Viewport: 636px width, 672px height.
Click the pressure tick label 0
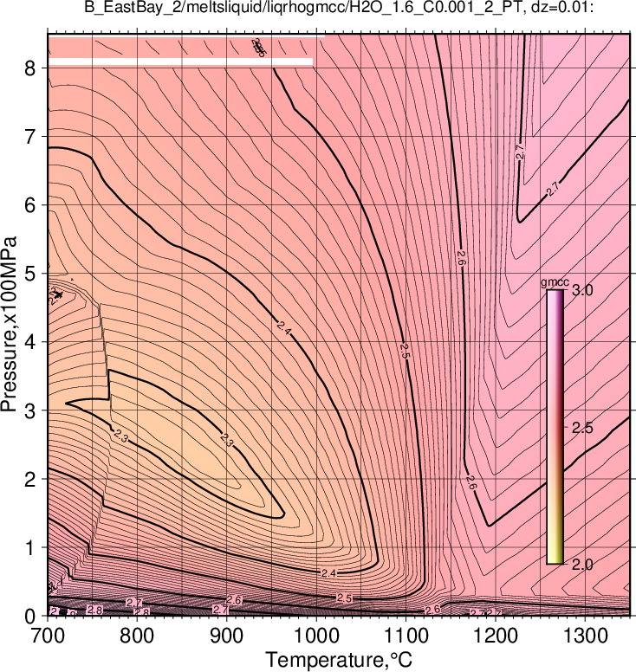[30, 617]
